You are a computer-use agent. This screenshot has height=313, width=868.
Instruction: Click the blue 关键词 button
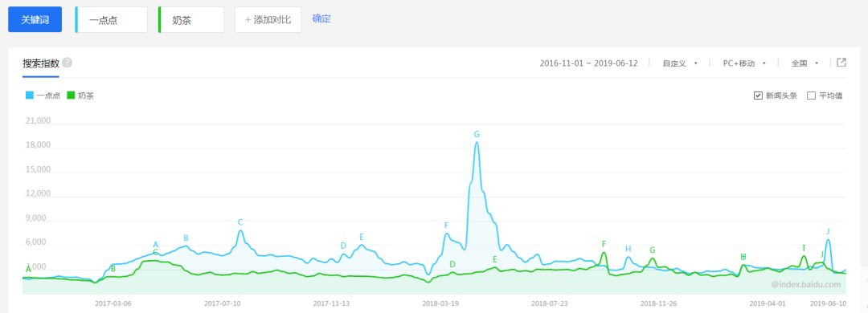[35, 20]
